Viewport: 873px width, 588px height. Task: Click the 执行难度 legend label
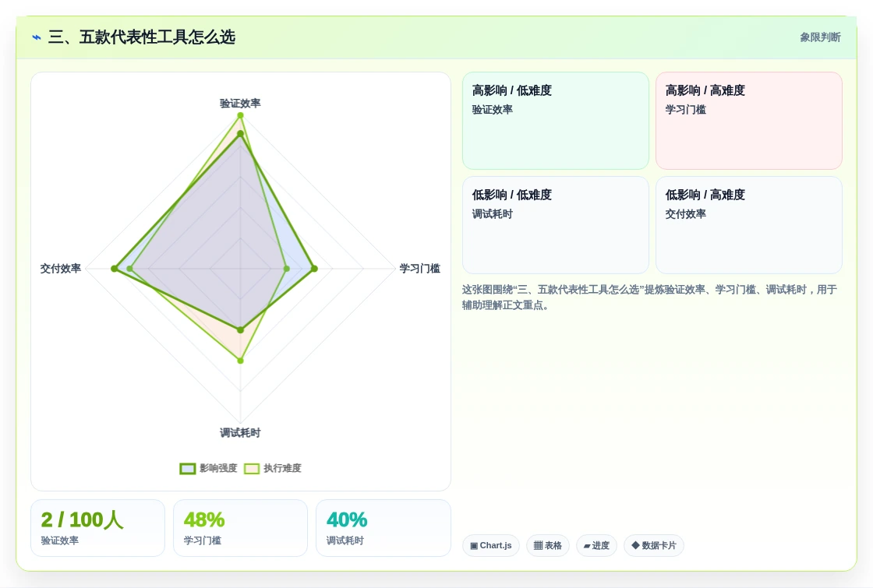pos(282,468)
